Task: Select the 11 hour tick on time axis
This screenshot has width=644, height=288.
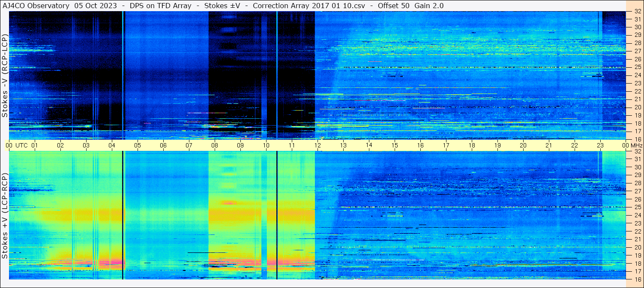Action: coord(292,145)
